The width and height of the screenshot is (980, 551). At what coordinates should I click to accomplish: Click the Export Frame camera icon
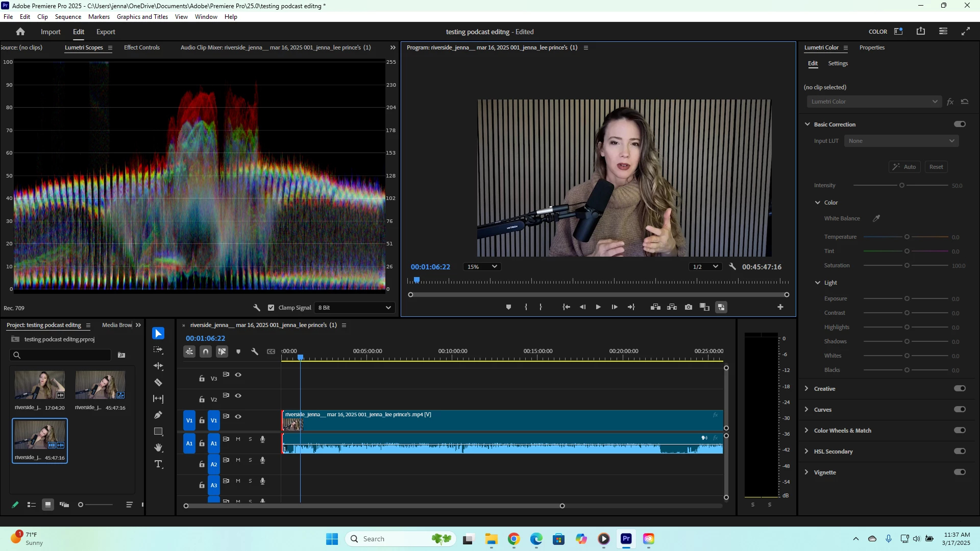(689, 307)
